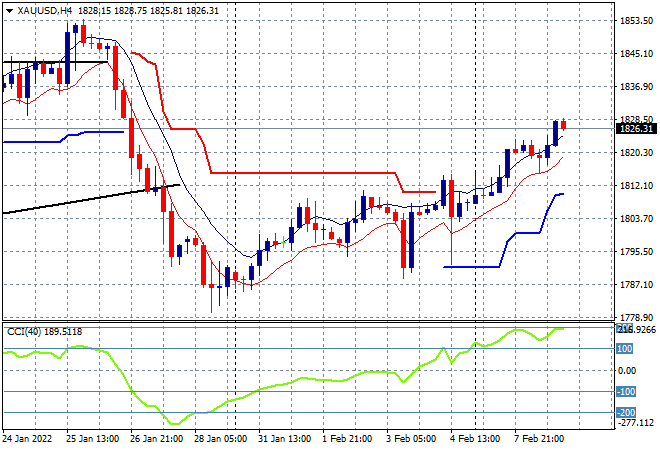
Task: Click the CCI 100 level label
Action: 625,349
